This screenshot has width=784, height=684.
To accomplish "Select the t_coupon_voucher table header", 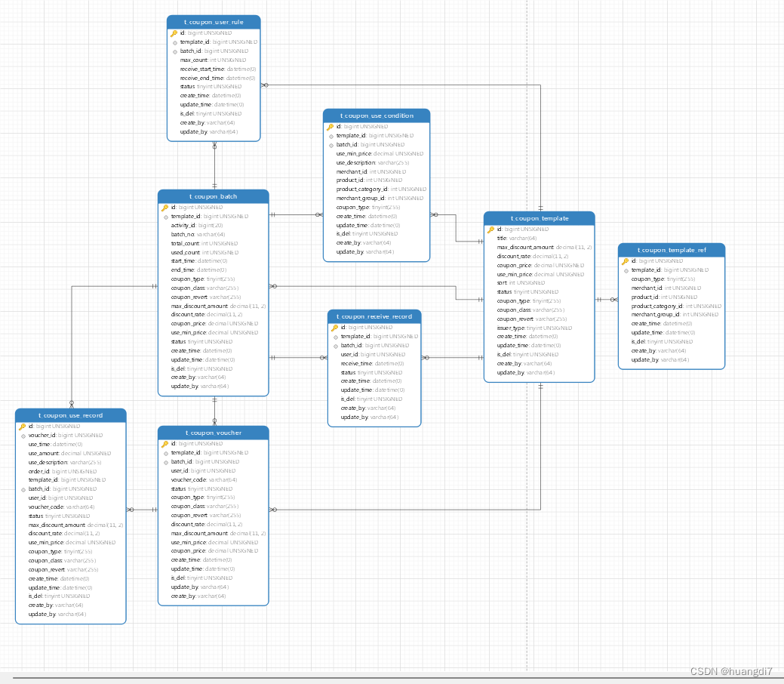I will (x=213, y=433).
